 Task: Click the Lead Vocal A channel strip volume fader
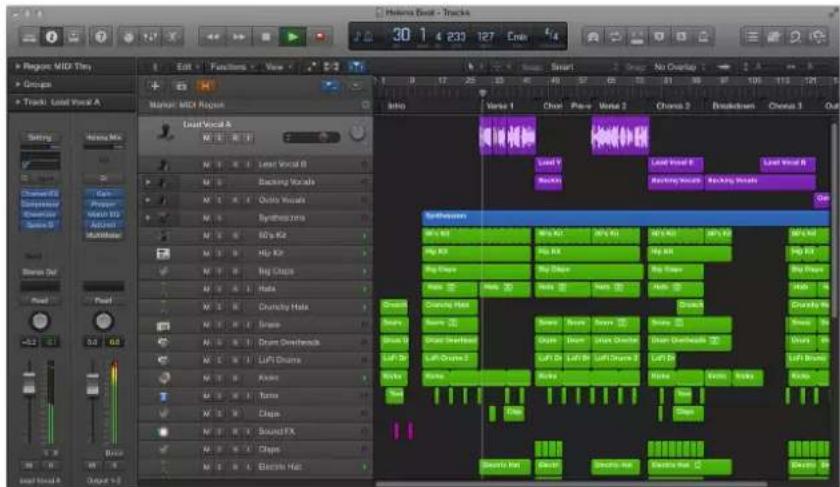(x=29, y=383)
